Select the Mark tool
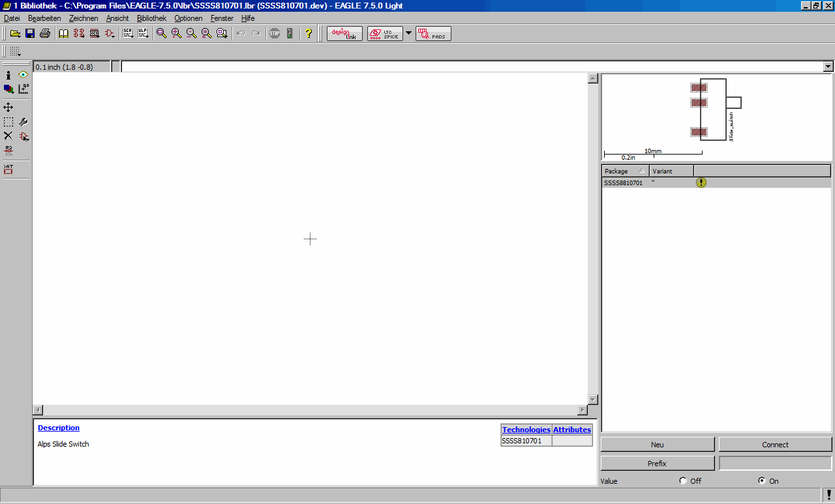 pyautogui.click(x=23, y=89)
